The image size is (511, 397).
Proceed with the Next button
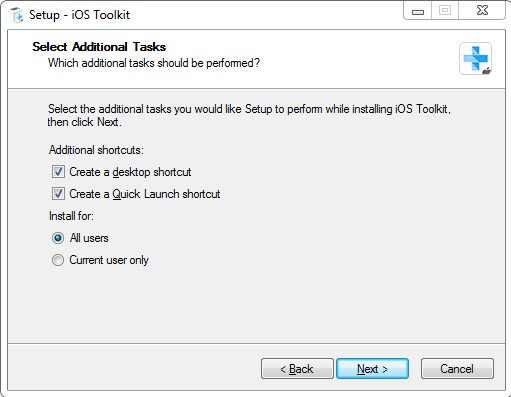(372, 369)
